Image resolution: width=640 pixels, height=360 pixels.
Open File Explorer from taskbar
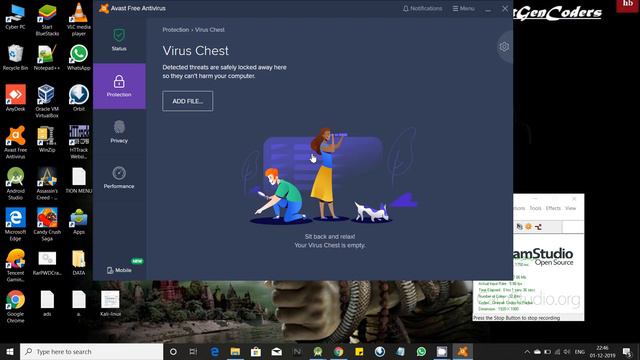pos(235,351)
